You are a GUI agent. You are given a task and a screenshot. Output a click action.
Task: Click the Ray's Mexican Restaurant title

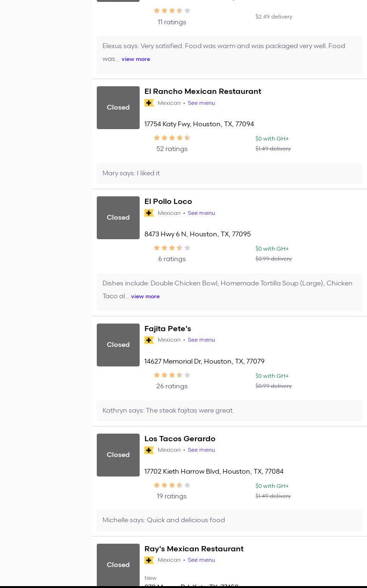pos(194,549)
